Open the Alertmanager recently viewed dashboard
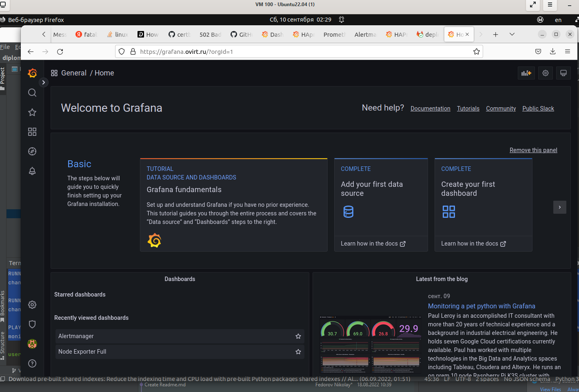 [180, 336]
